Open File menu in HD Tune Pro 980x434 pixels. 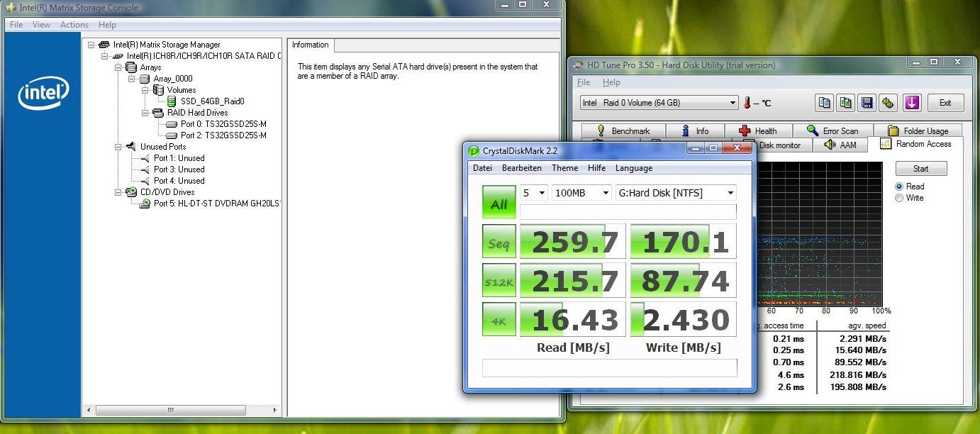point(584,82)
